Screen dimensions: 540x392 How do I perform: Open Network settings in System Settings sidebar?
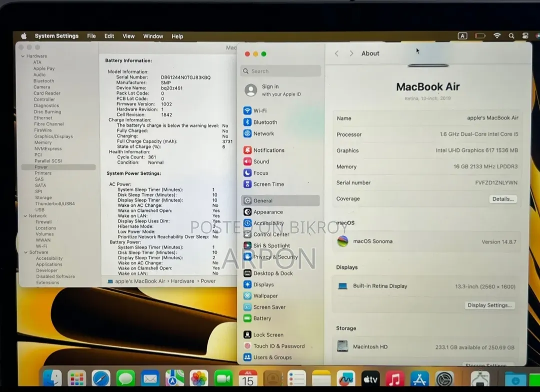tap(259, 133)
